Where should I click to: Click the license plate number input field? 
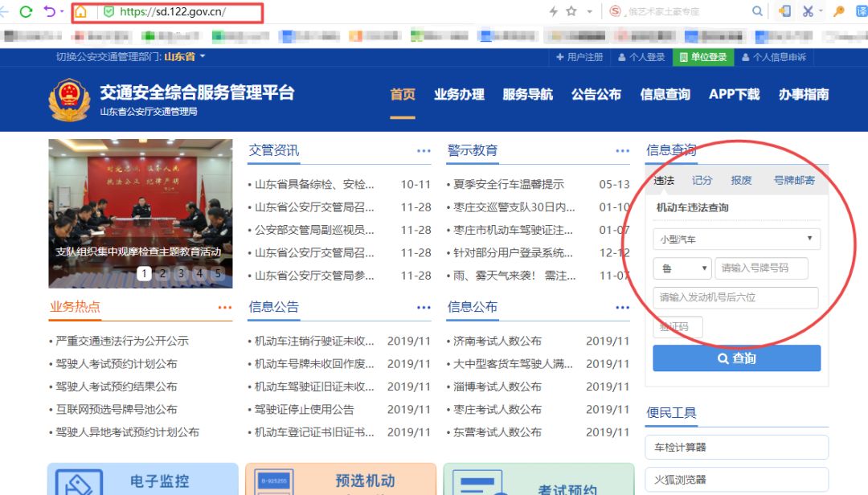pos(760,268)
